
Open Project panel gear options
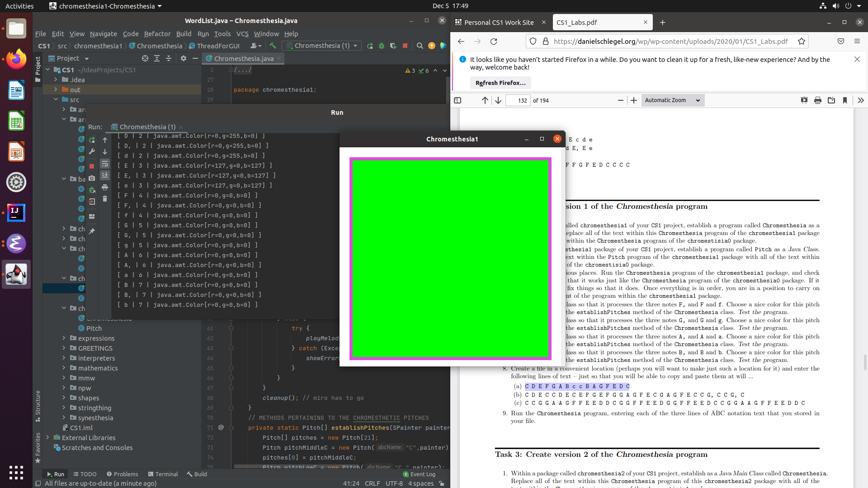coord(184,58)
